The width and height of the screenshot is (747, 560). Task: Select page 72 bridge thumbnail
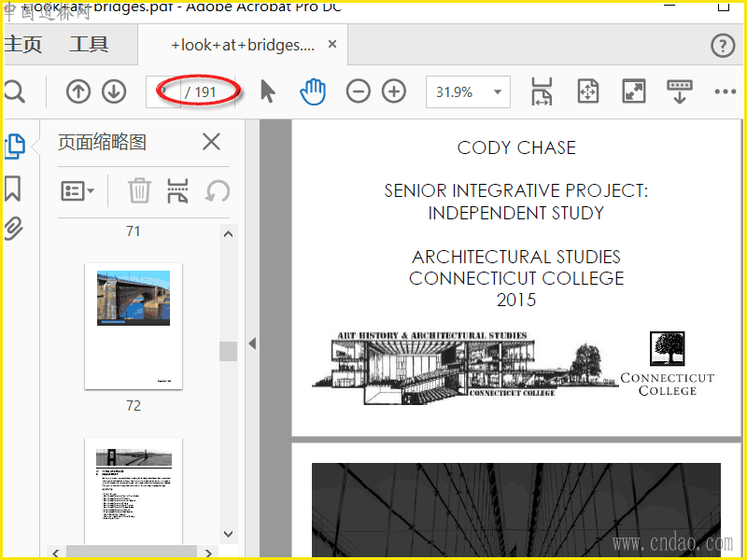point(134,326)
